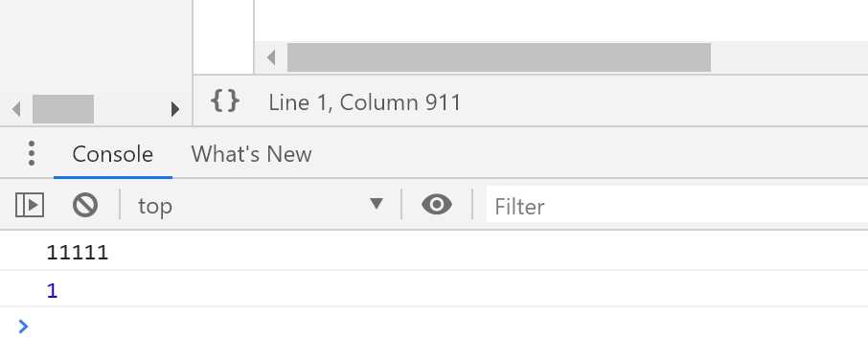Screen dimensions: 868x359
Task: Click the editor scrollbar track right of the thumb
Action: click(x=788, y=57)
